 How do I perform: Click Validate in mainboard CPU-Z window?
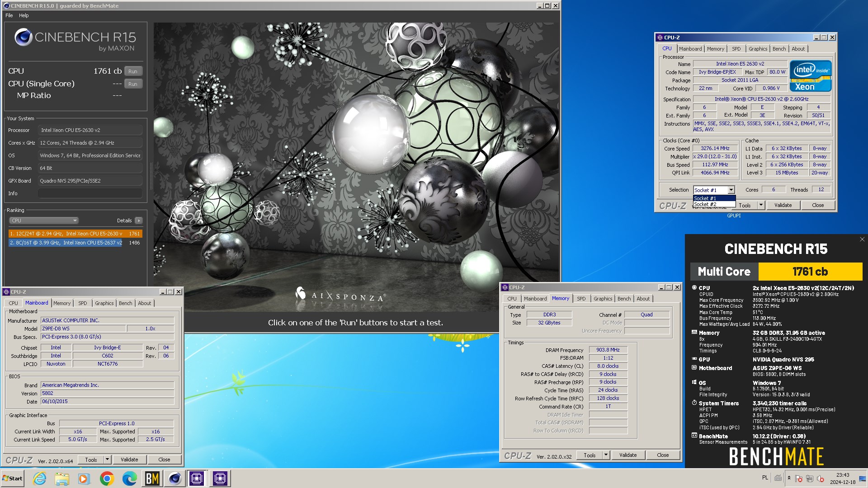pyautogui.click(x=129, y=460)
